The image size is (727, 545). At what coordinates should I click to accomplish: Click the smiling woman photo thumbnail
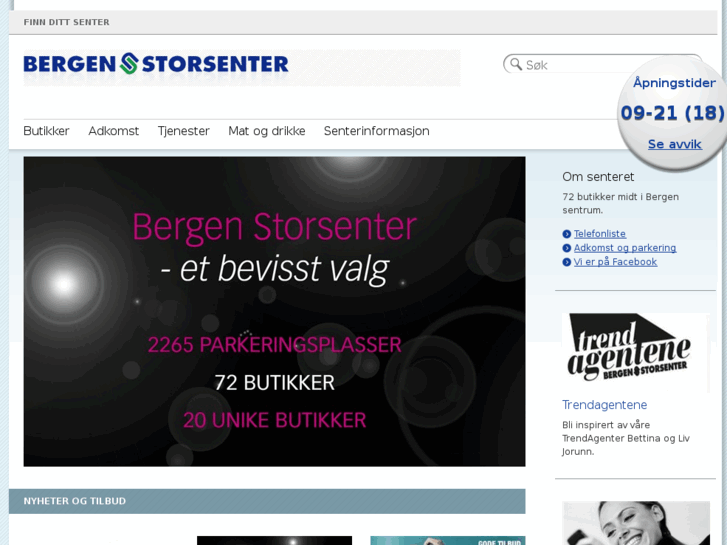636,523
